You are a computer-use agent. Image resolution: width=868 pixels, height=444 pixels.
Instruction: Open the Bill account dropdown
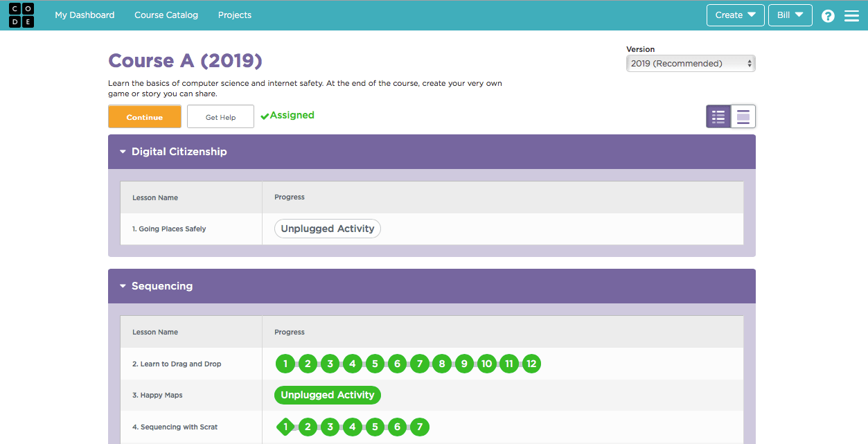coord(790,15)
